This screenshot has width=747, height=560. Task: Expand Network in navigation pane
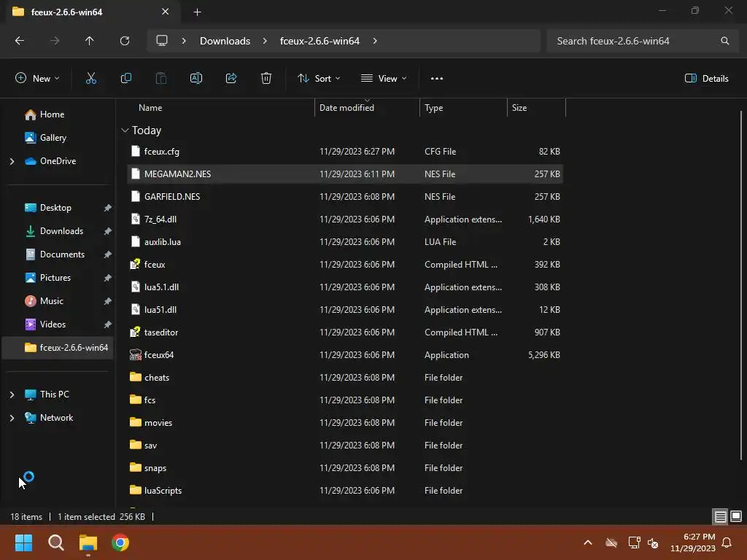click(x=12, y=418)
